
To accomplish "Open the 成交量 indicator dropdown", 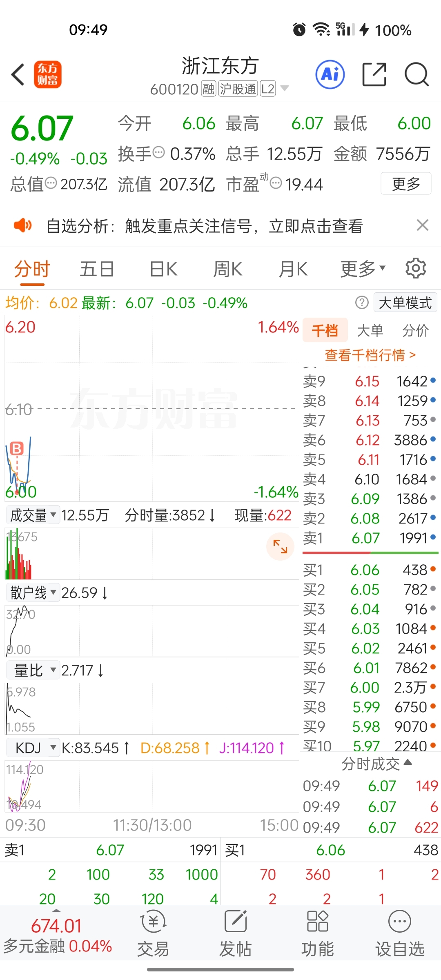I will tap(33, 515).
